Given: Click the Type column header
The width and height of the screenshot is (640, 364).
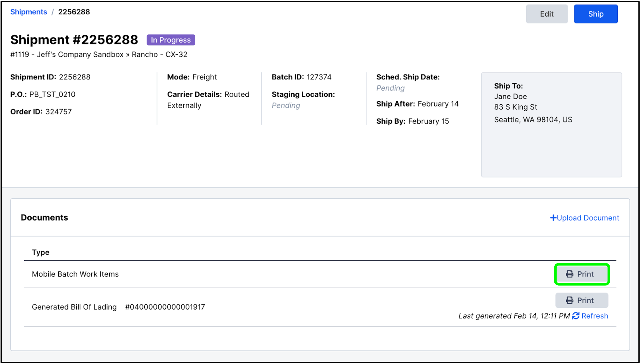Looking at the screenshot, I should [x=41, y=252].
